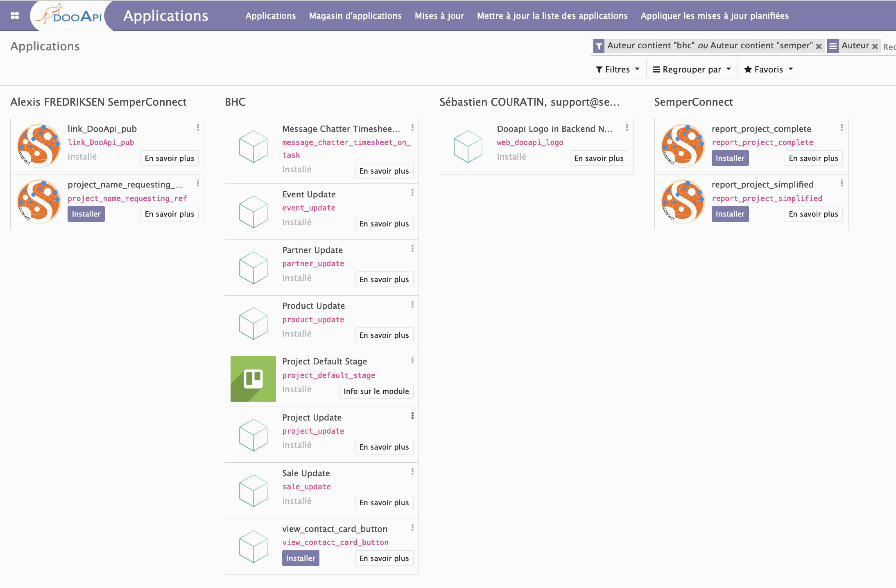
Task: Click En savoir plus for Dooapi Logo in Backend
Action: (x=599, y=158)
